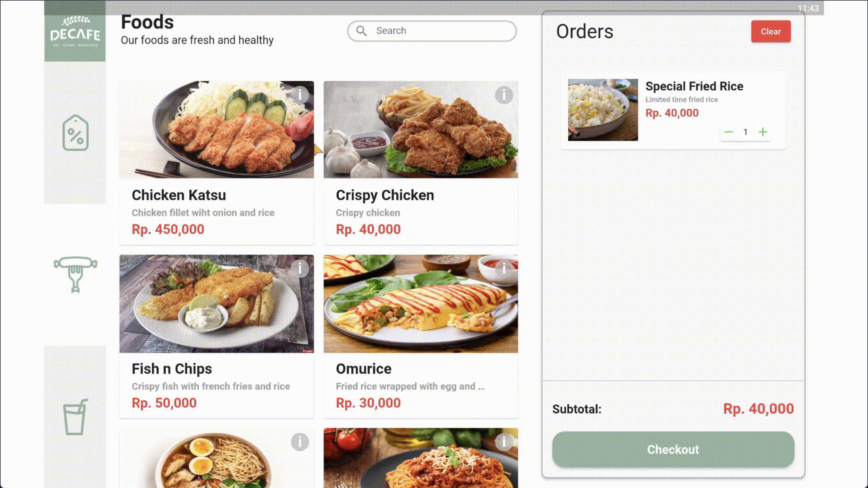Clear all orders
This screenshot has width=868, height=488.
click(771, 31)
